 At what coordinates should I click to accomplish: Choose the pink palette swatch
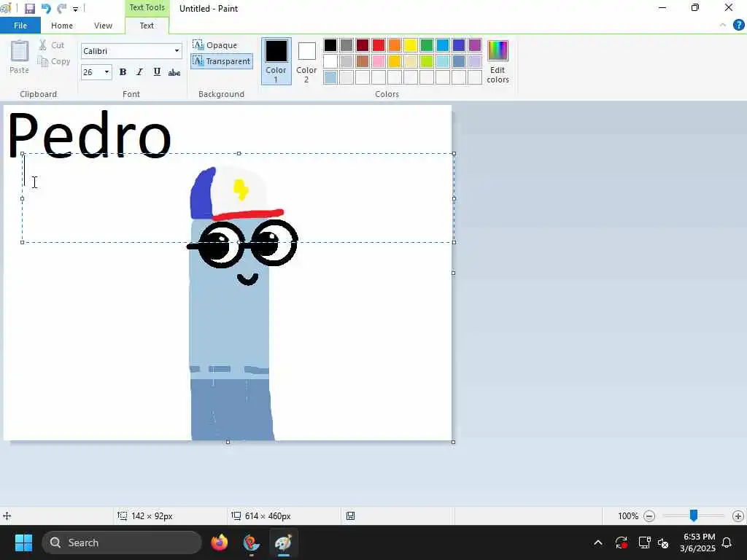379,61
